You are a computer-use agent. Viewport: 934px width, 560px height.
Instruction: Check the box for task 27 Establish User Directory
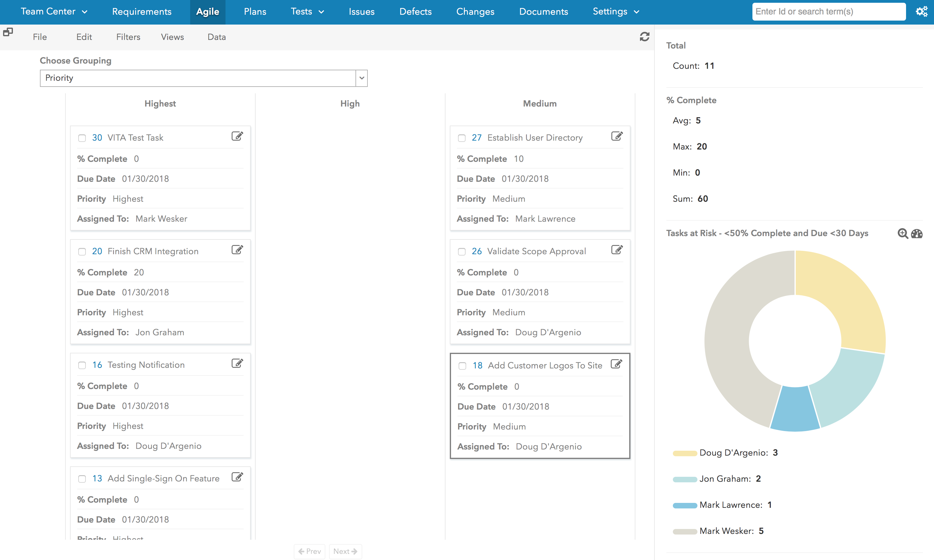click(x=462, y=138)
